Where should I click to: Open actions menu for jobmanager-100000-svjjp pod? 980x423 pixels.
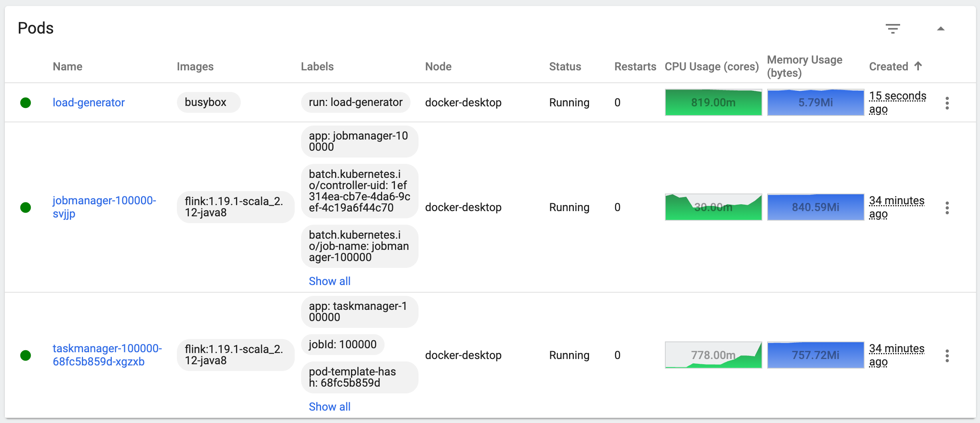click(947, 208)
